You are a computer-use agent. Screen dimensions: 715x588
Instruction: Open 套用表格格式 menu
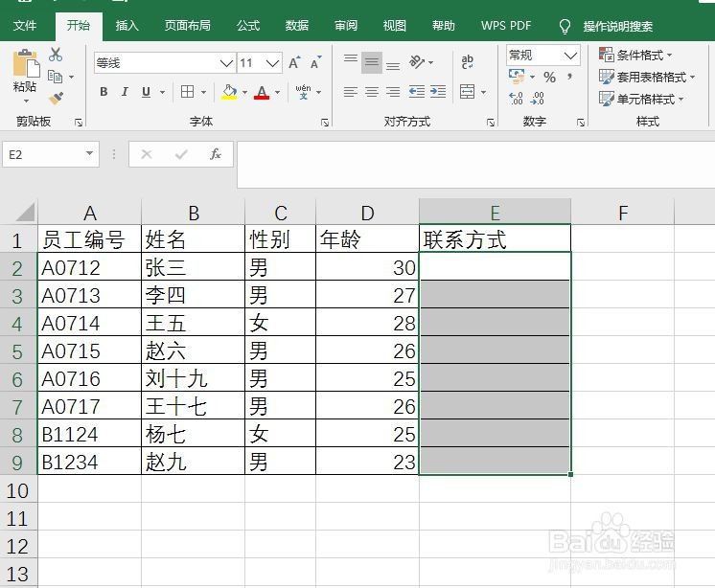(x=647, y=77)
